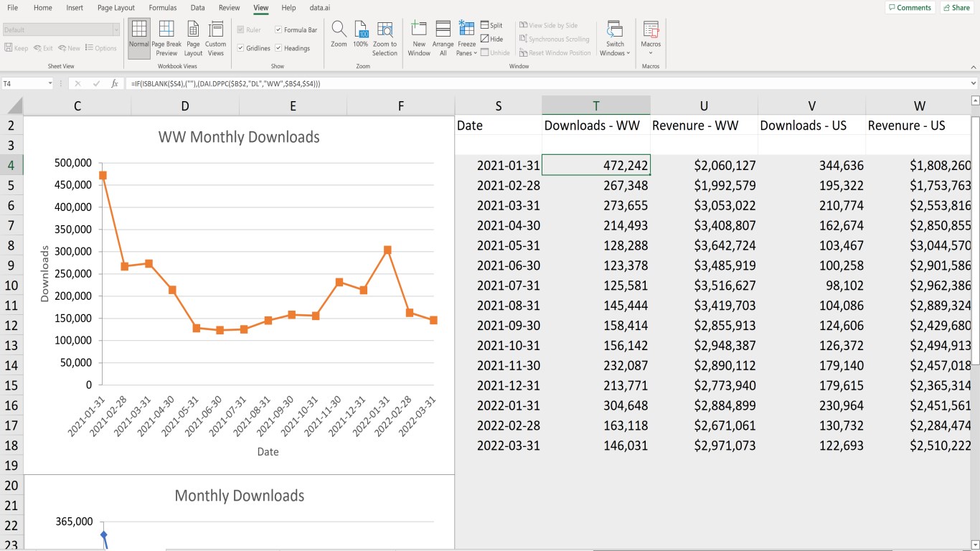The image size is (980, 551).
Task: Uncheck the Gridlines checkbox
Action: (x=241, y=48)
